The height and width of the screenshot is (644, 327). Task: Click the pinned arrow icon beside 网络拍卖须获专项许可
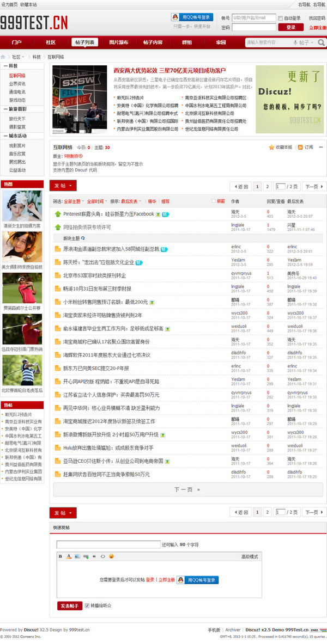pos(58,227)
